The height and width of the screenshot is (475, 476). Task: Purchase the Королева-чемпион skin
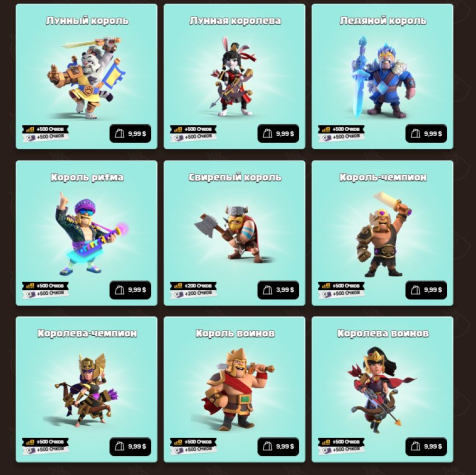130,446
